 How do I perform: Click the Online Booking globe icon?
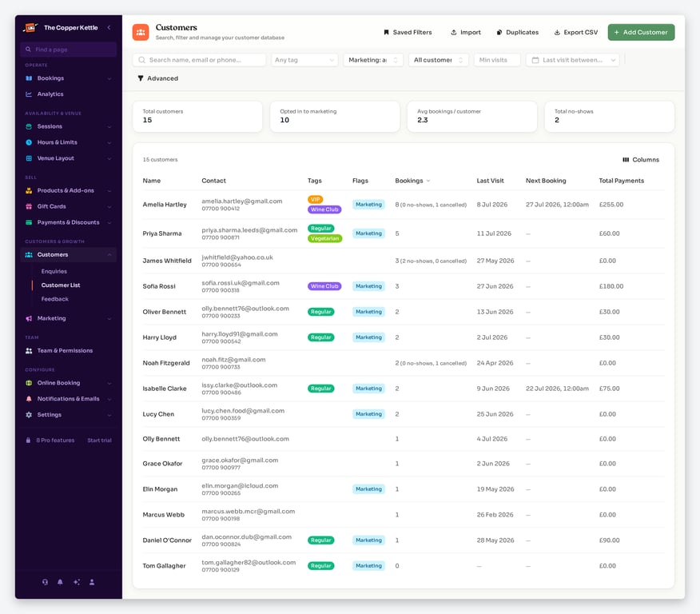click(x=29, y=383)
